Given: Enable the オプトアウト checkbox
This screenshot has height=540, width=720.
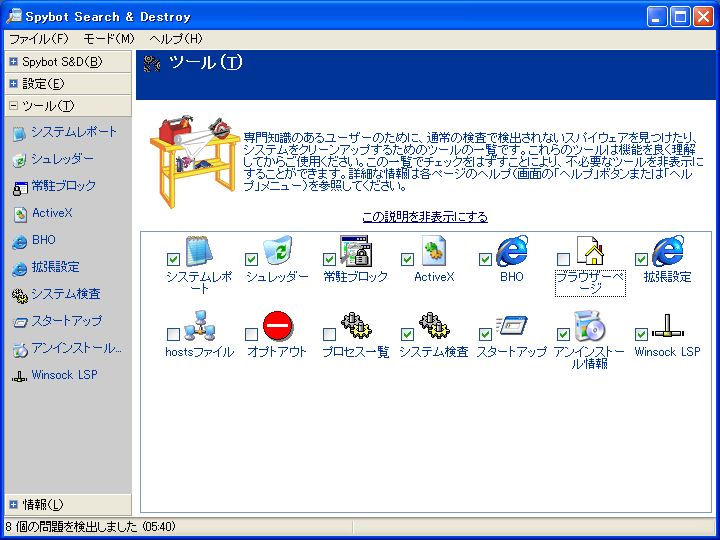Looking at the screenshot, I should coord(251,334).
